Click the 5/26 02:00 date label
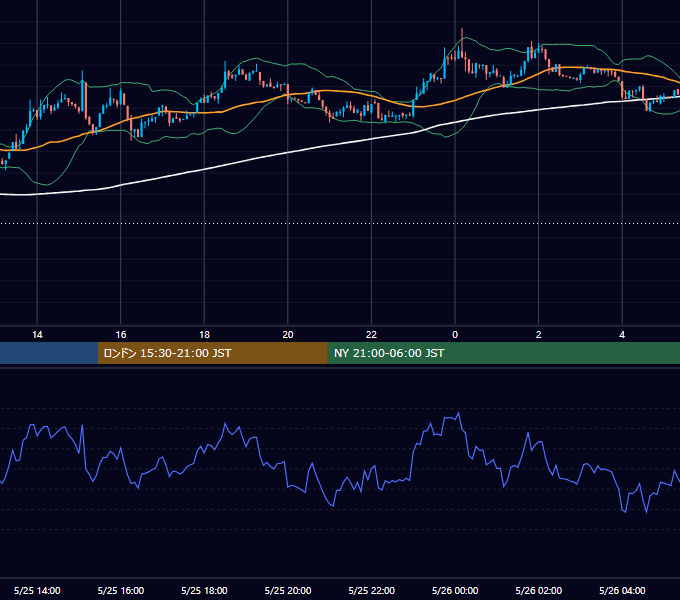The width and height of the screenshot is (680, 600). [539, 590]
